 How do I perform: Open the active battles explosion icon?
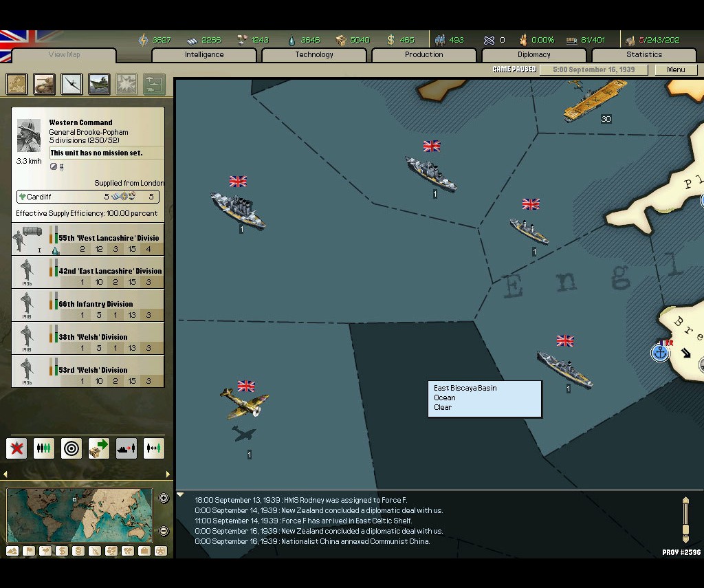pos(126,84)
